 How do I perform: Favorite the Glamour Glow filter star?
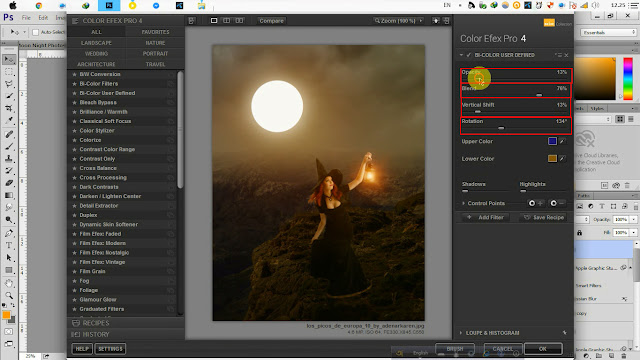click(74, 300)
